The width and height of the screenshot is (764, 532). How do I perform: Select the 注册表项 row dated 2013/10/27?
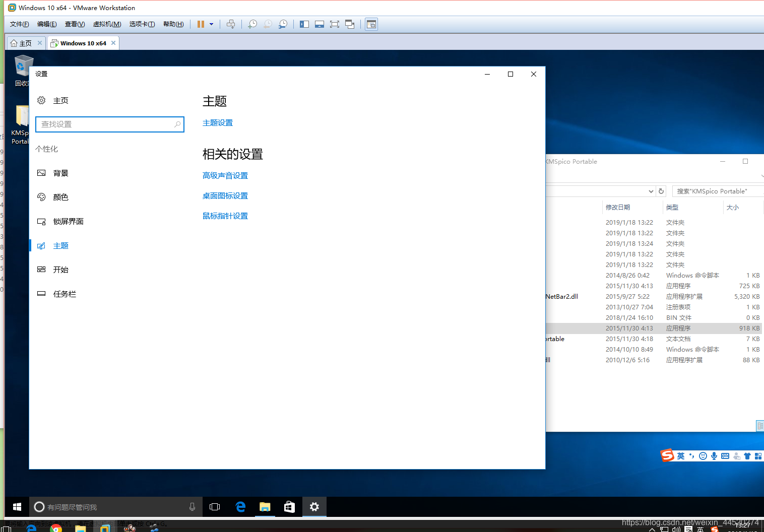(x=654, y=307)
